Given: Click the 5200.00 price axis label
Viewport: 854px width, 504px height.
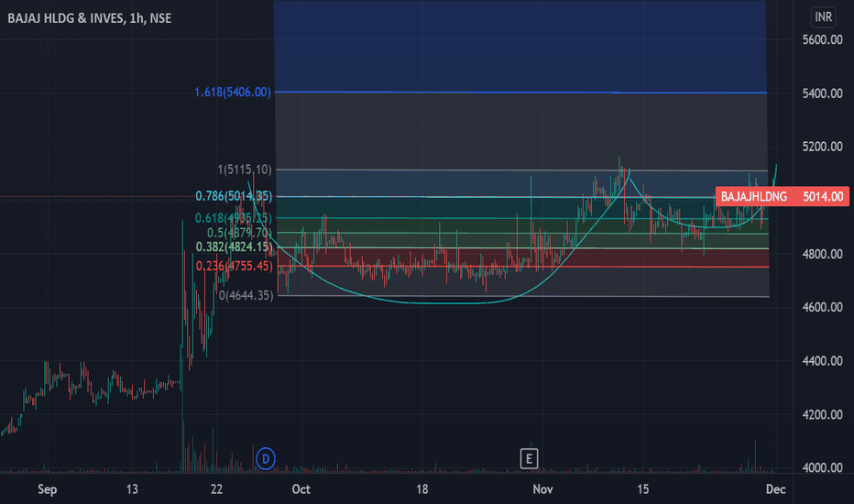Looking at the screenshot, I should point(823,147).
